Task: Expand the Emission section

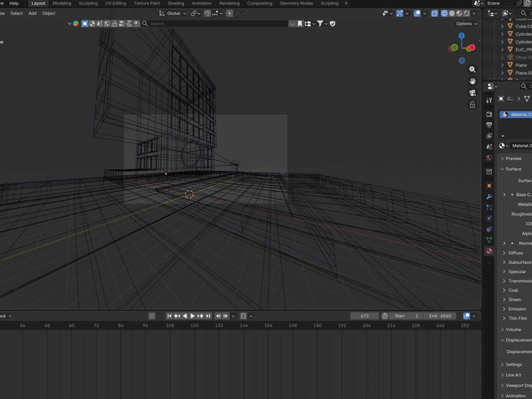Action: pos(516,309)
